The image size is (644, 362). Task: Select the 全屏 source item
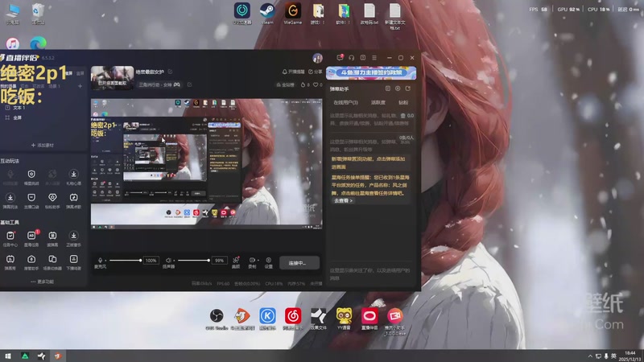(13, 117)
